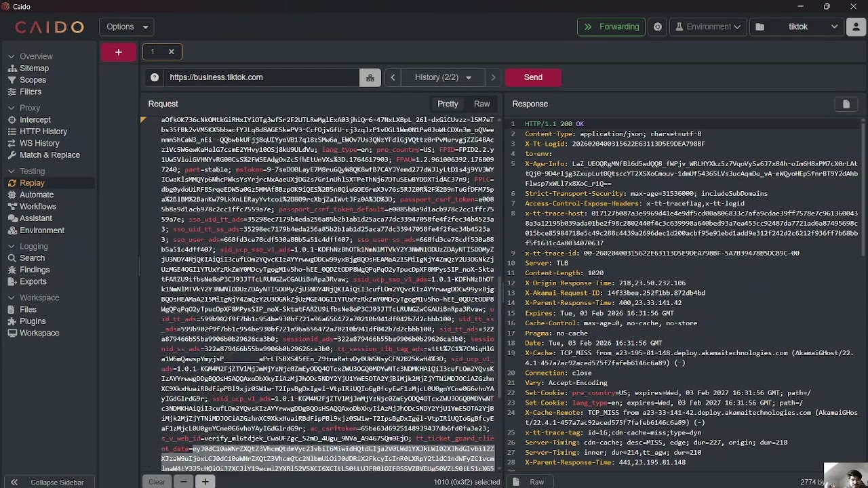Toggle the Forwarding intercept button
The width and height of the screenshot is (868, 488).
pos(611,26)
